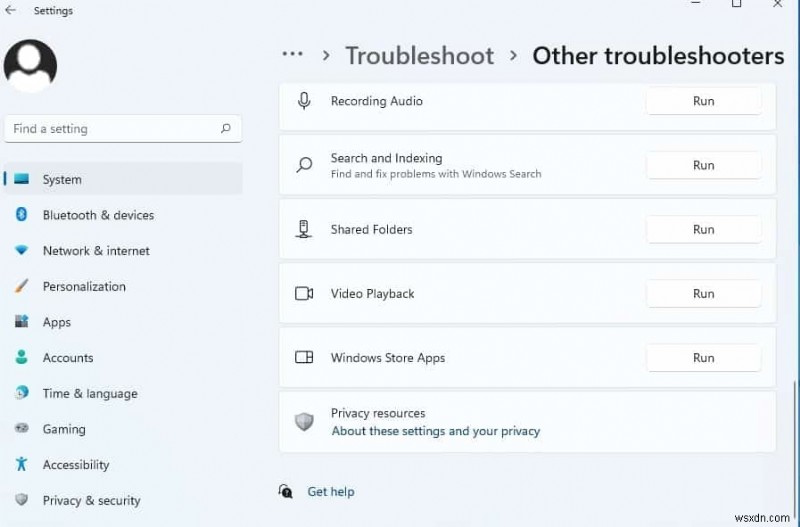Click the search magnifier icon
The image size is (800, 527).
pos(226,128)
